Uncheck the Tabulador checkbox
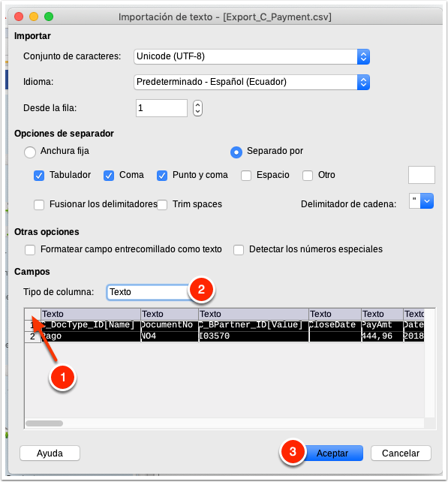 point(39,176)
